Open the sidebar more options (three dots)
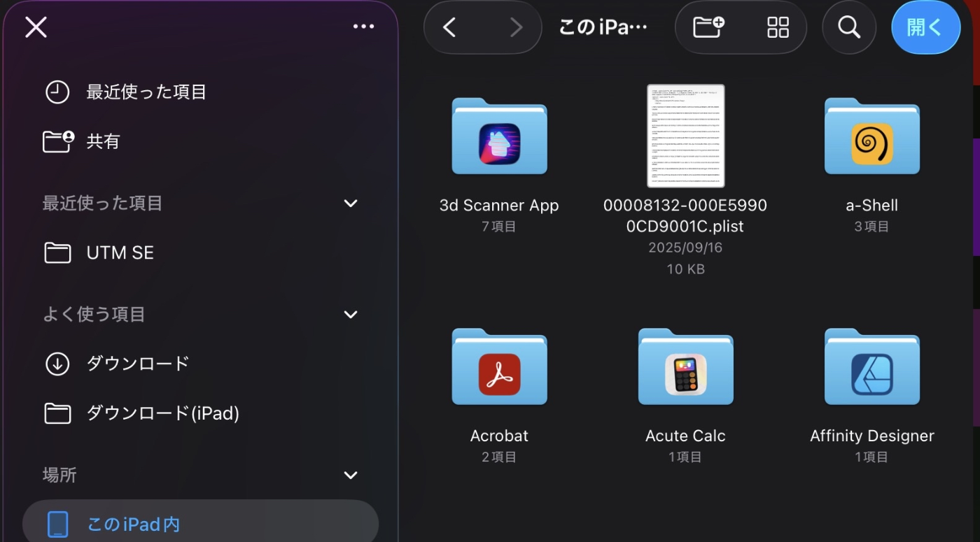 (363, 27)
